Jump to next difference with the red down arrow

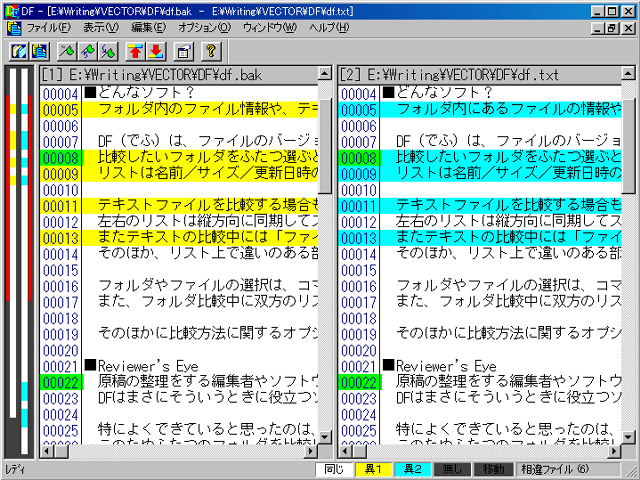pyautogui.click(x=156, y=51)
